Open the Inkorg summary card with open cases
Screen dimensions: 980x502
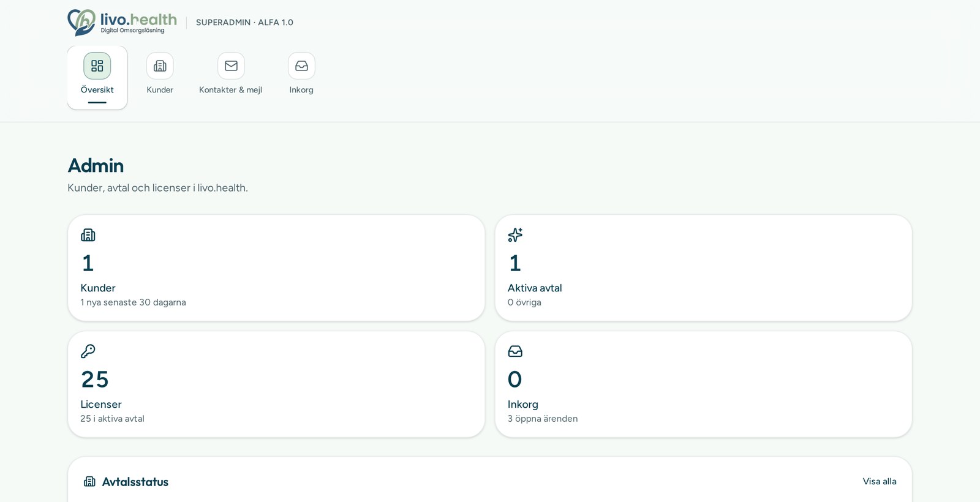(x=703, y=384)
